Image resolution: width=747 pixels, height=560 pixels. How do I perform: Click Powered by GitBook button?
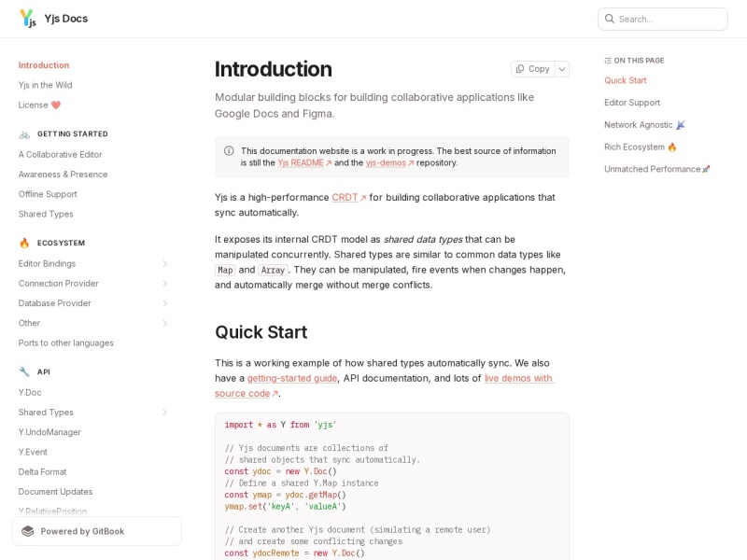tap(97, 531)
